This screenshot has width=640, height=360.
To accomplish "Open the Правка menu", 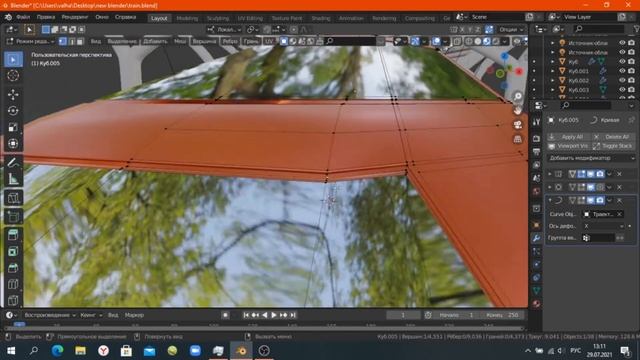I will pyautogui.click(x=46, y=17).
